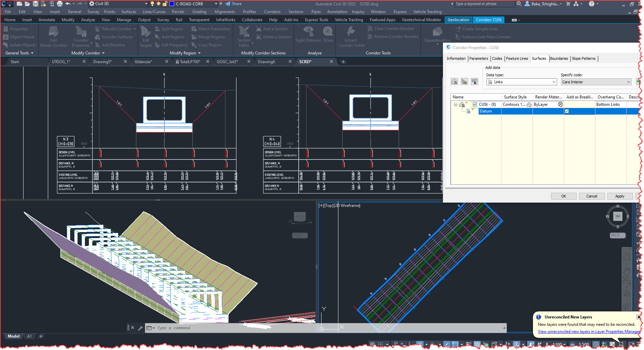
Task: Click Sight Distance ribbon icon
Action: coord(308,34)
